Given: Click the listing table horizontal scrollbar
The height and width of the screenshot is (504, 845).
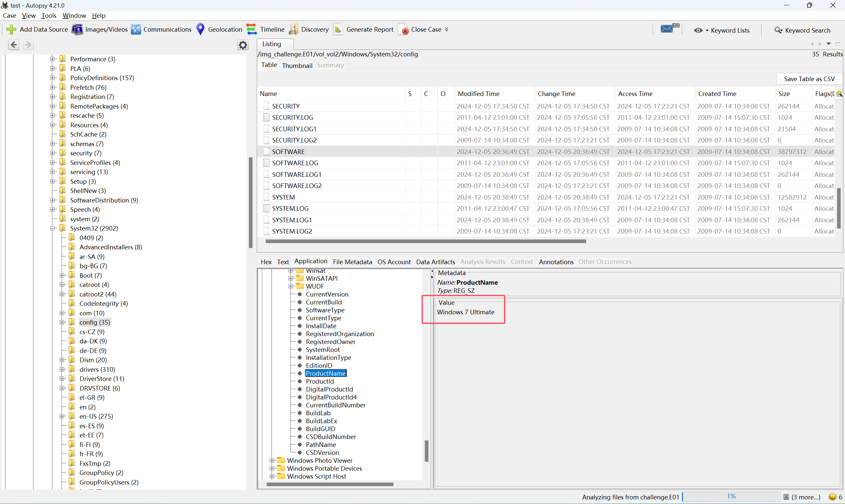Looking at the screenshot, I should pos(425,241).
